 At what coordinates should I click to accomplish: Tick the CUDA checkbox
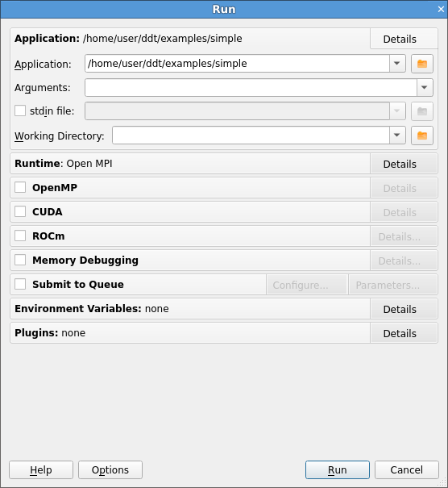click(x=20, y=211)
